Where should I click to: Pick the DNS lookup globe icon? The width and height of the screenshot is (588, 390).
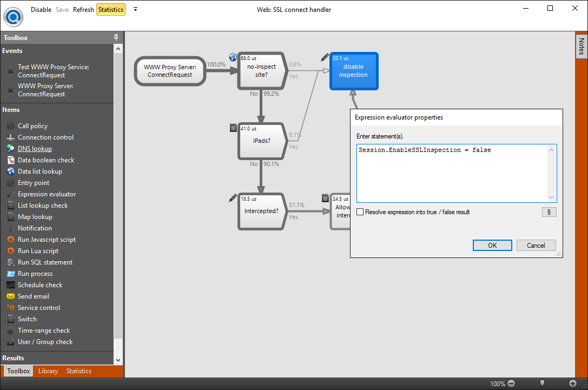[10, 149]
